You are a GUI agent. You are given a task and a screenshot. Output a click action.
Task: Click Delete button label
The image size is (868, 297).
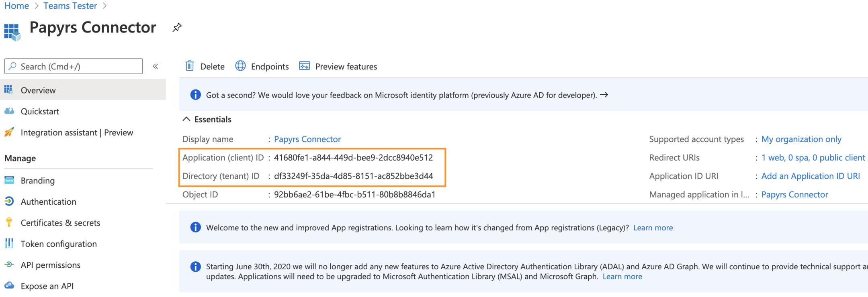pyautogui.click(x=212, y=66)
